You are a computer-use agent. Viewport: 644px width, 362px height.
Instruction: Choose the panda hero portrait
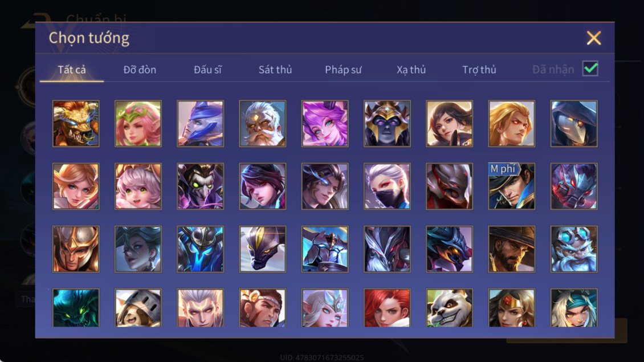pos(449,308)
